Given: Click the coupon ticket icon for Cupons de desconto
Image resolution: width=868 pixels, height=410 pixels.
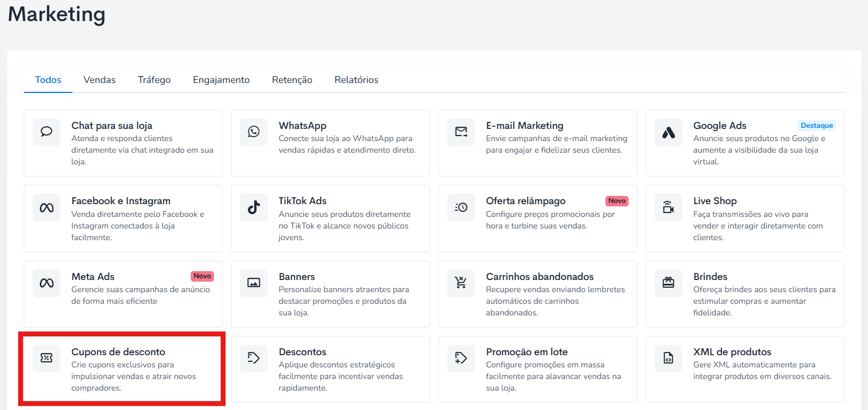Looking at the screenshot, I should [46, 359].
